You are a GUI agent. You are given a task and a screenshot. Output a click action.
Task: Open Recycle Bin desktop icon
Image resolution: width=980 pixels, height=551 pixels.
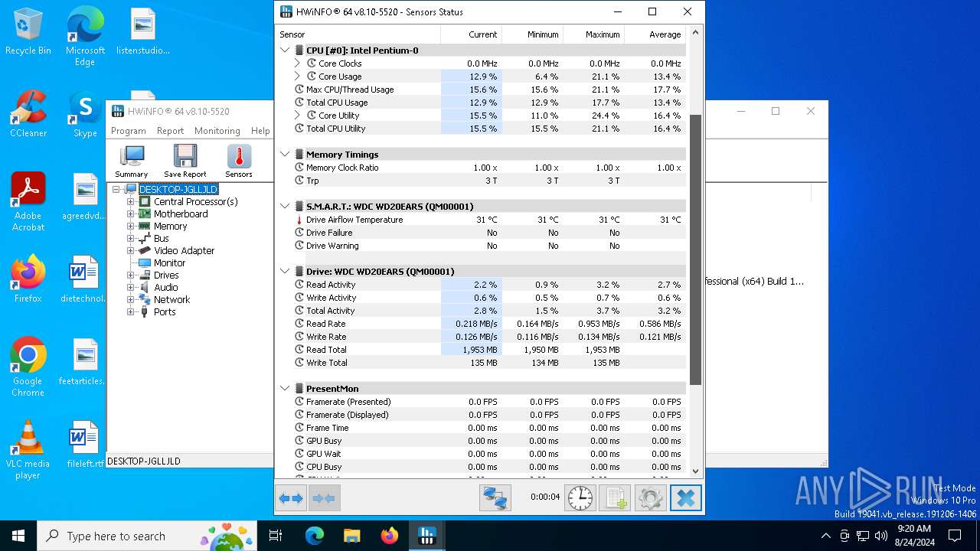click(28, 32)
